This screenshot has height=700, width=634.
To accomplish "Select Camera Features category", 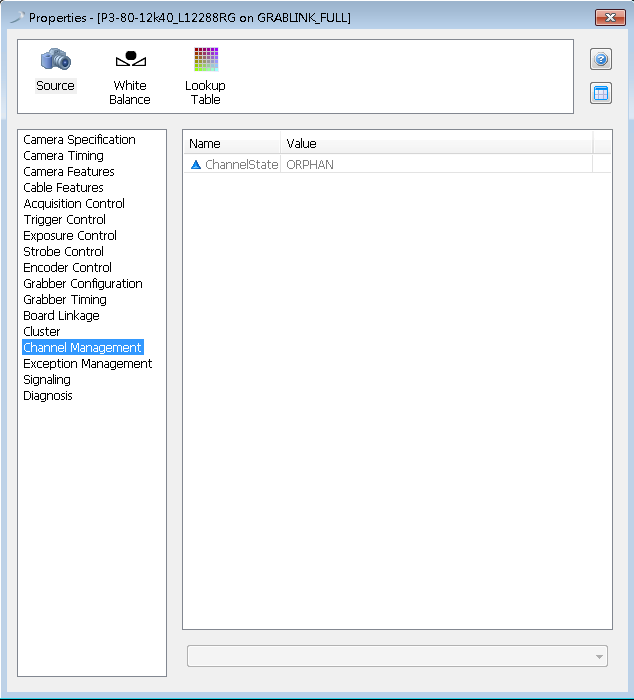I will click(x=69, y=172).
